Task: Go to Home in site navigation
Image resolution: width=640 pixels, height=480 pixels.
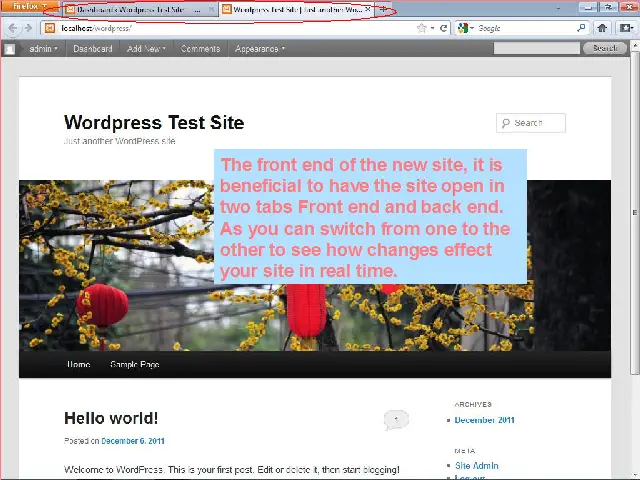Action: pyautogui.click(x=79, y=364)
